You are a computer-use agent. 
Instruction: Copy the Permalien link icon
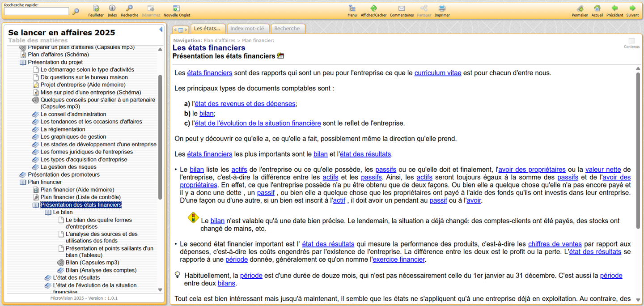point(580,8)
